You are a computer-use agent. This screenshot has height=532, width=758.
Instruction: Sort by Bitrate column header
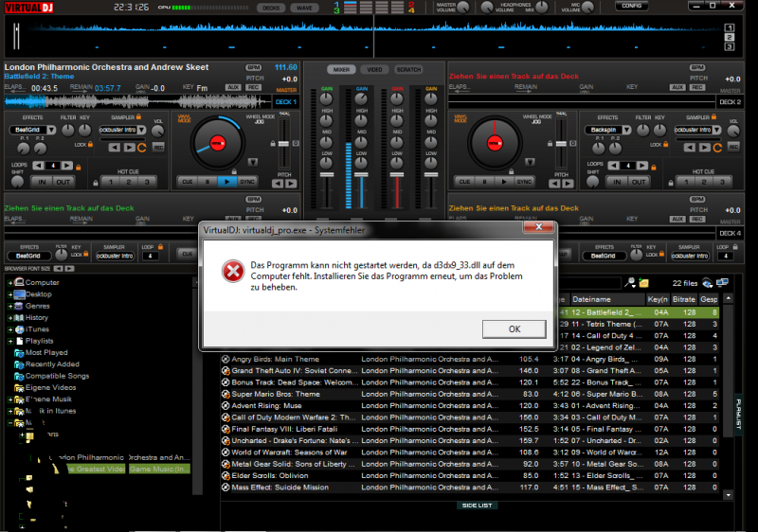[x=683, y=299]
